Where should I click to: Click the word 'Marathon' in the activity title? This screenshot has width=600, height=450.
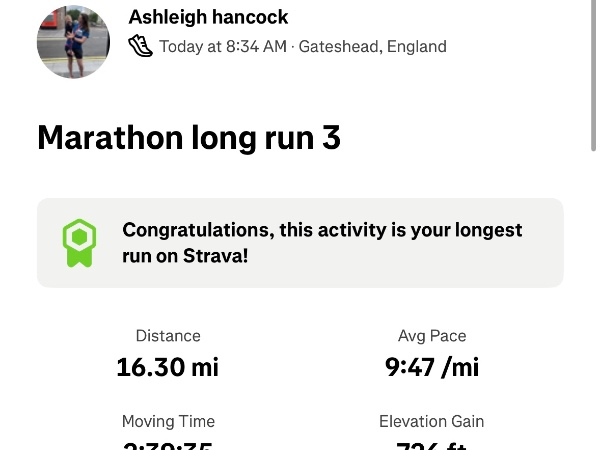110,138
